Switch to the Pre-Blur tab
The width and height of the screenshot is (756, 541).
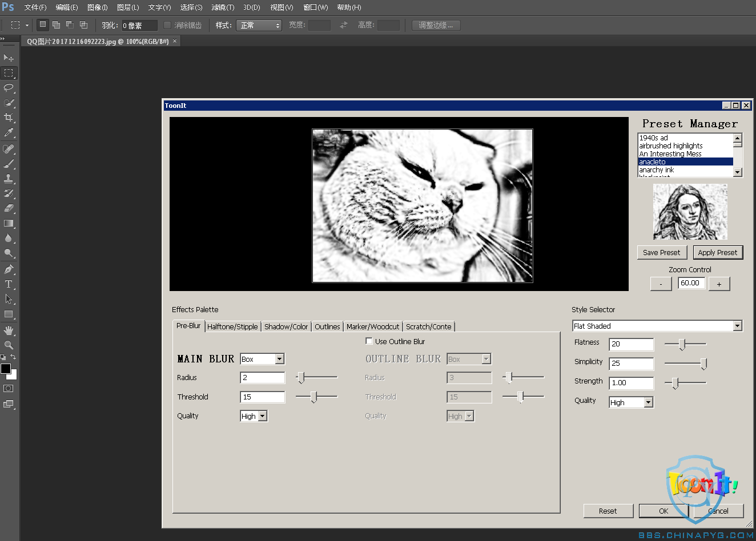click(188, 326)
